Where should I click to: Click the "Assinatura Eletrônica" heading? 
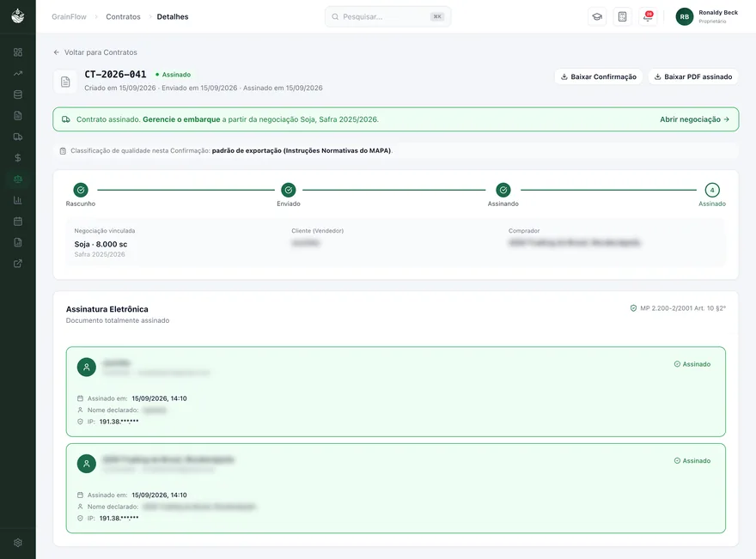click(107, 309)
